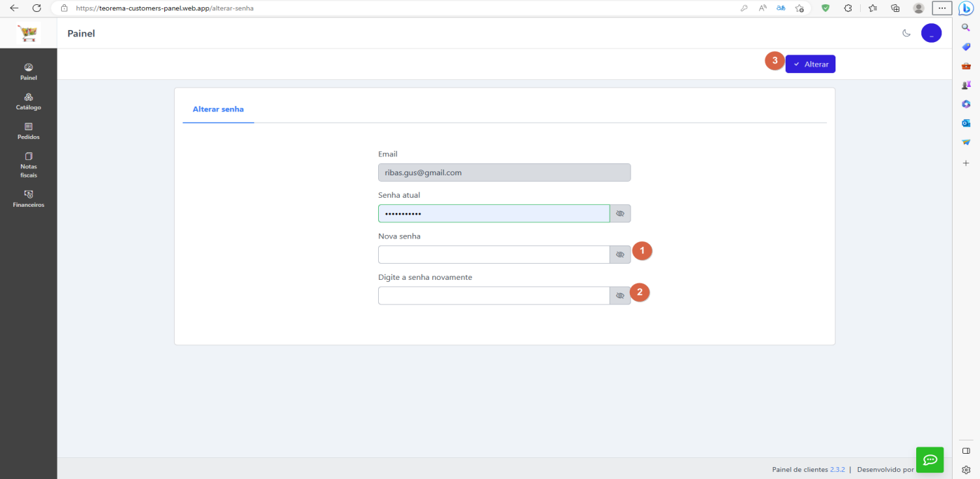Open the version 2.3.2 link
The height and width of the screenshot is (479, 980).
coord(838,470)
